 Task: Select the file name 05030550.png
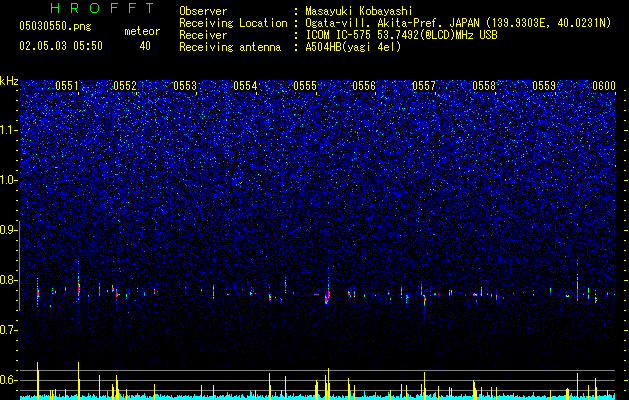coord(55,27)
